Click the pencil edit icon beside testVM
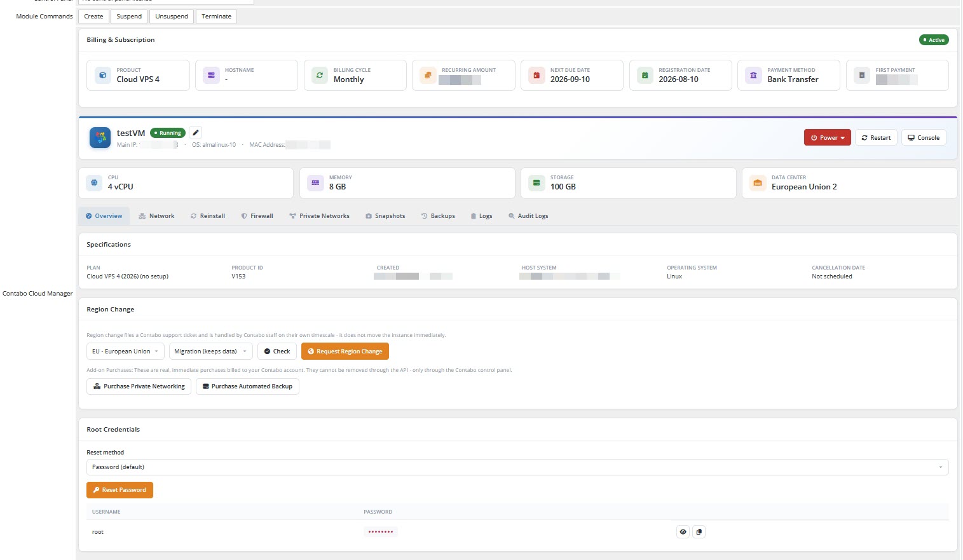 (196, 133)
